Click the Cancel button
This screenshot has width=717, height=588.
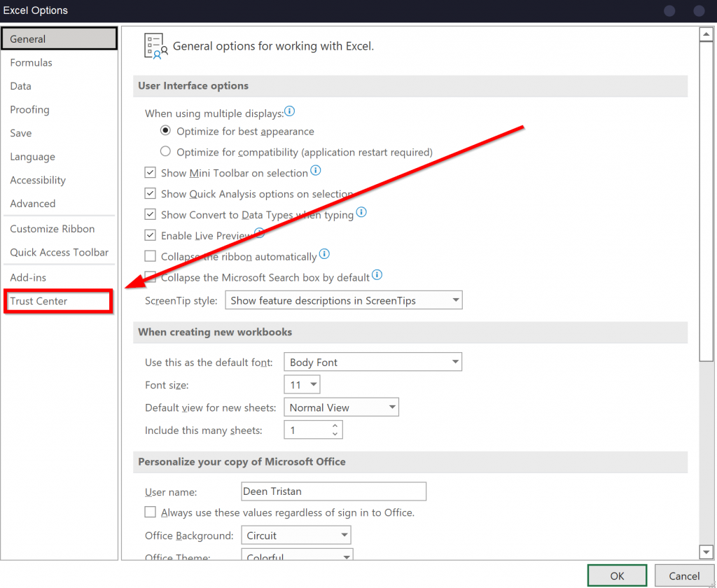pyautogui.click(x=683, y=575)
